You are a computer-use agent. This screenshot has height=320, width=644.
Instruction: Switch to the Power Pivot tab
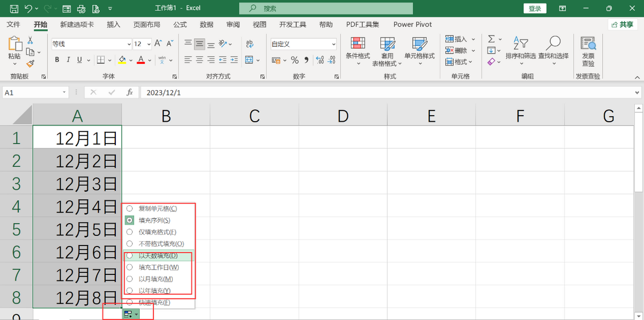coord(413,25)
